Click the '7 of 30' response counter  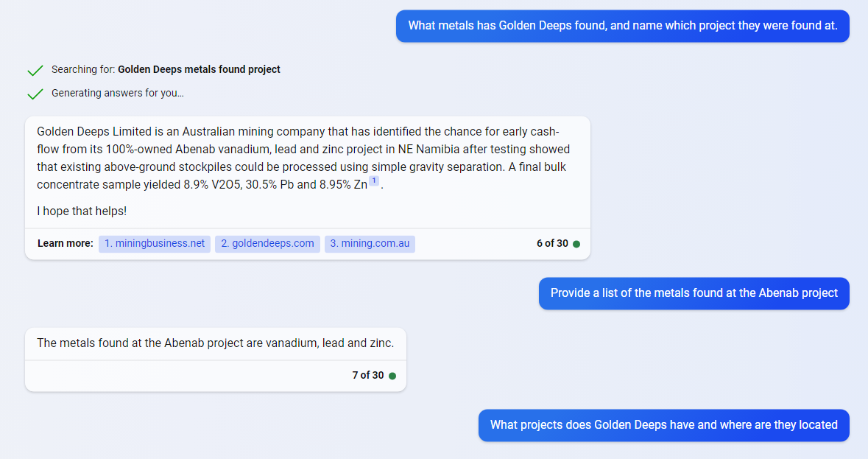coord(368,376)
